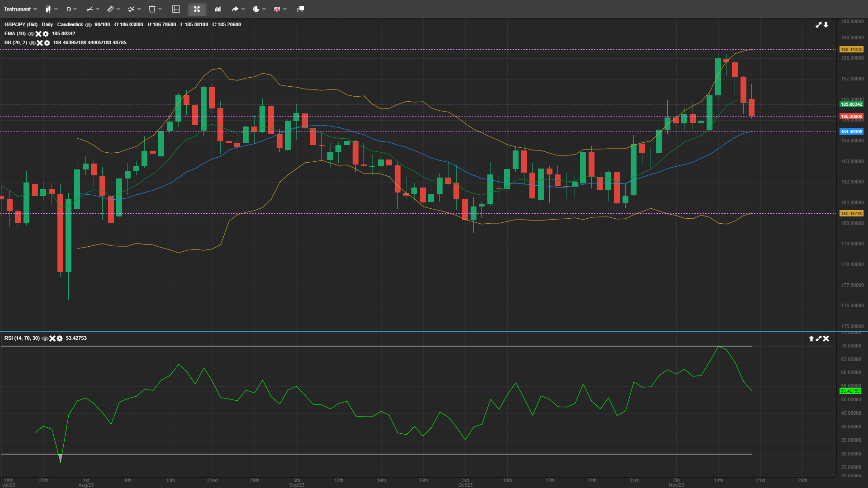The height and width of the screenshot is (488, 868).
Task: Click the GBP/JPY (Bid) - Daily - Candlestick label
Action: (44, 25)
